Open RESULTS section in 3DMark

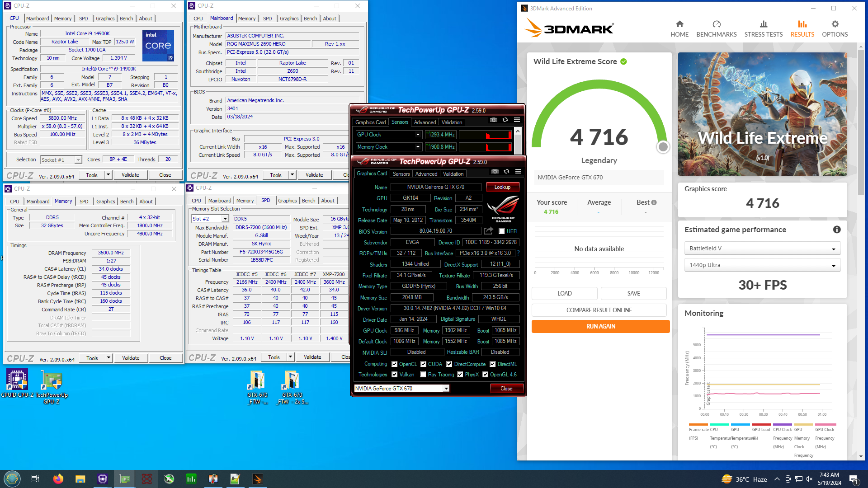(x=802, y=28)
